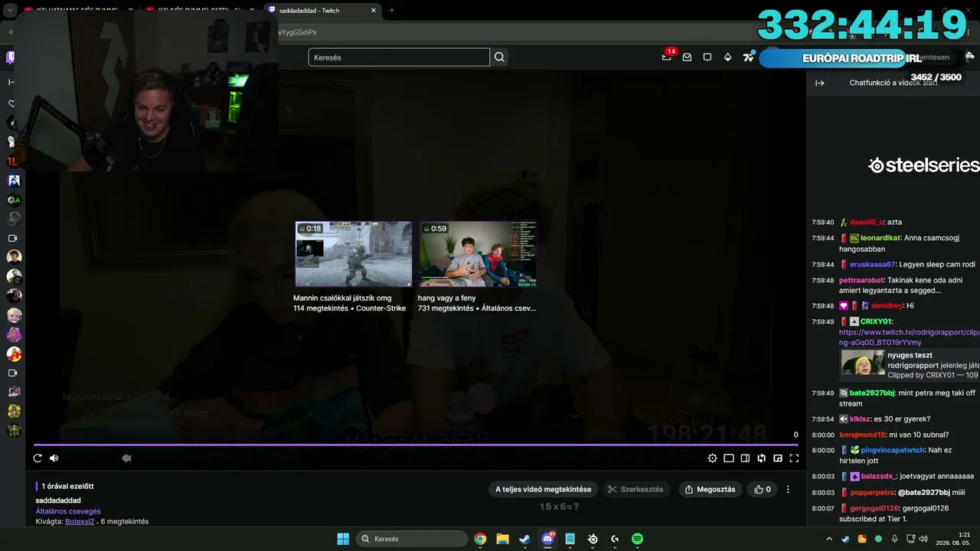Click username popperpetra in chat
The width and height of the screenshot is (980, 551).
coord(872,493)
